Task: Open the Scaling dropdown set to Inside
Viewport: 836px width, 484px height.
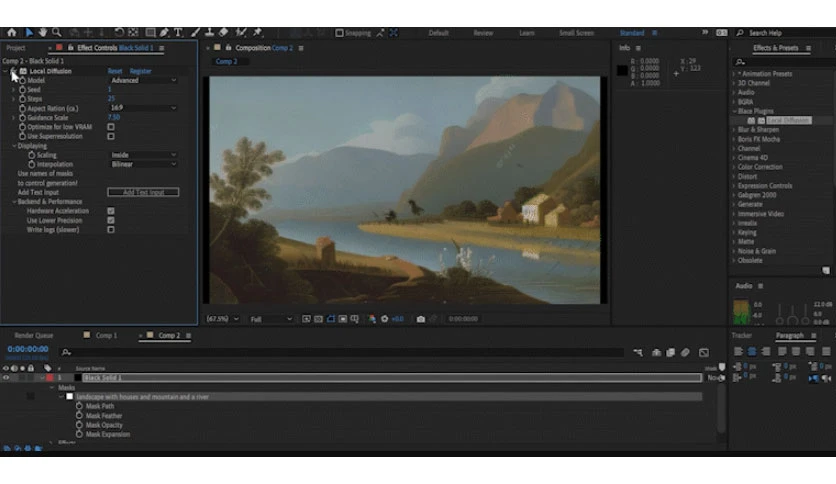Action: (x=143, y=155)
